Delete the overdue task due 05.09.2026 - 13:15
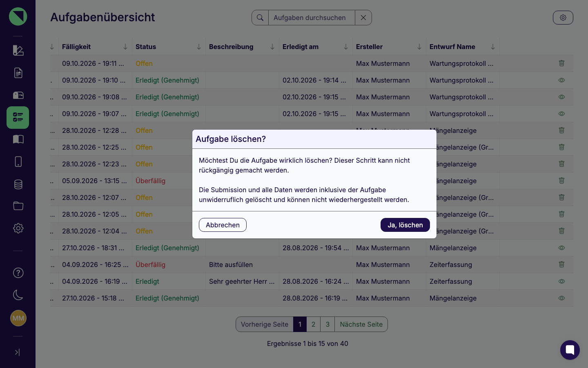This screenshot has width=588, height=368. coord(562,181)
